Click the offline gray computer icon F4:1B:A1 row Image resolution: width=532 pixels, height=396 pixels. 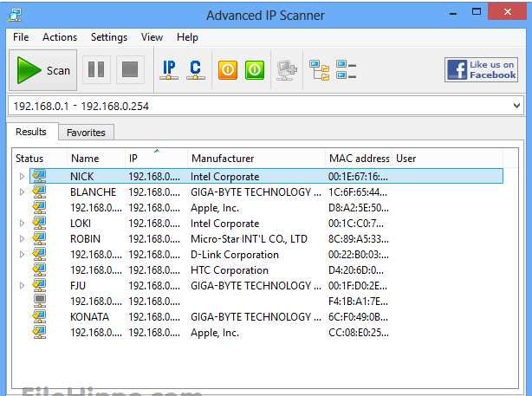[x=40, y=301]
